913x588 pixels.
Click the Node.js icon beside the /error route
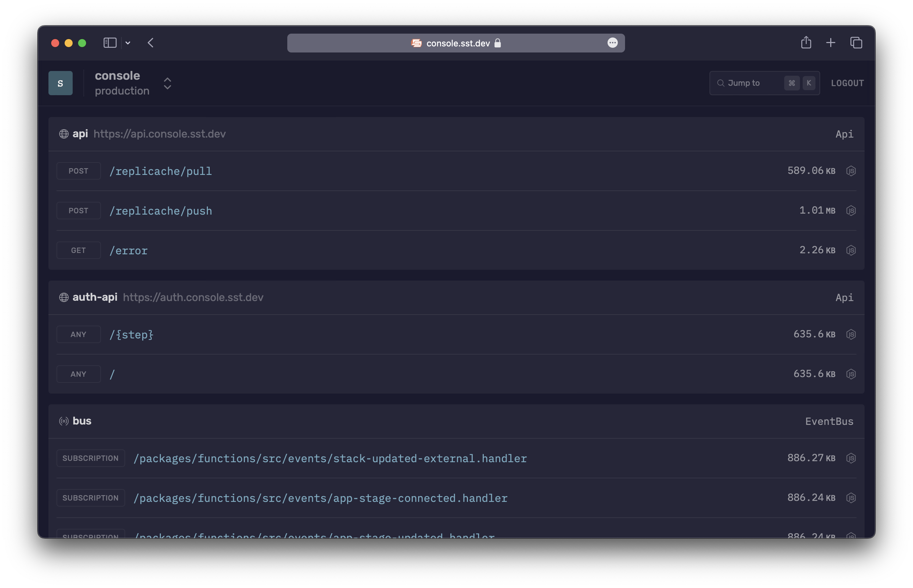tap(851, 250)
